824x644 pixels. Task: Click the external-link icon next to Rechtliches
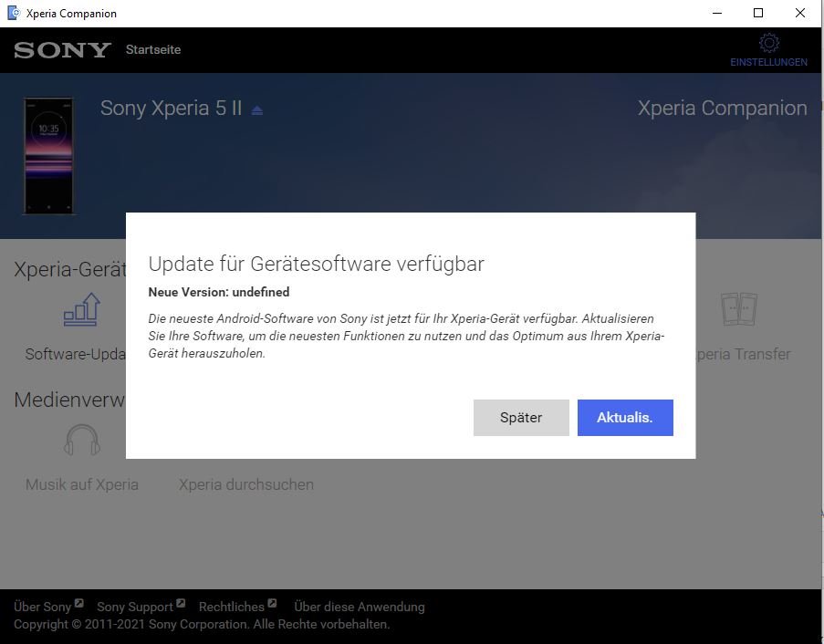[272, 604]
